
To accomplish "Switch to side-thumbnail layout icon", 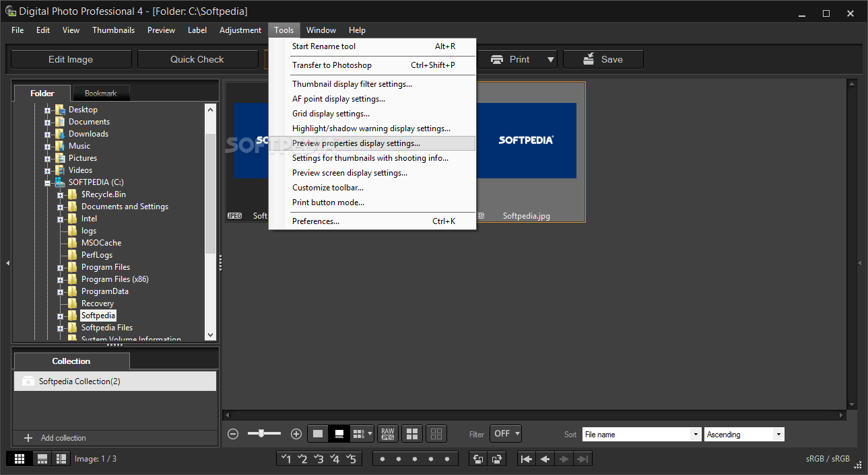I will [x=61, y=459].
